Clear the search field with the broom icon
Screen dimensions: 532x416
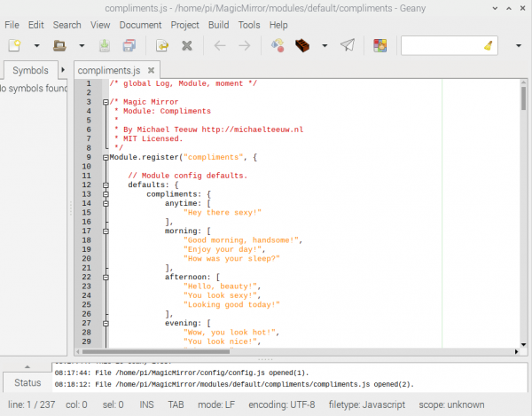489,45
